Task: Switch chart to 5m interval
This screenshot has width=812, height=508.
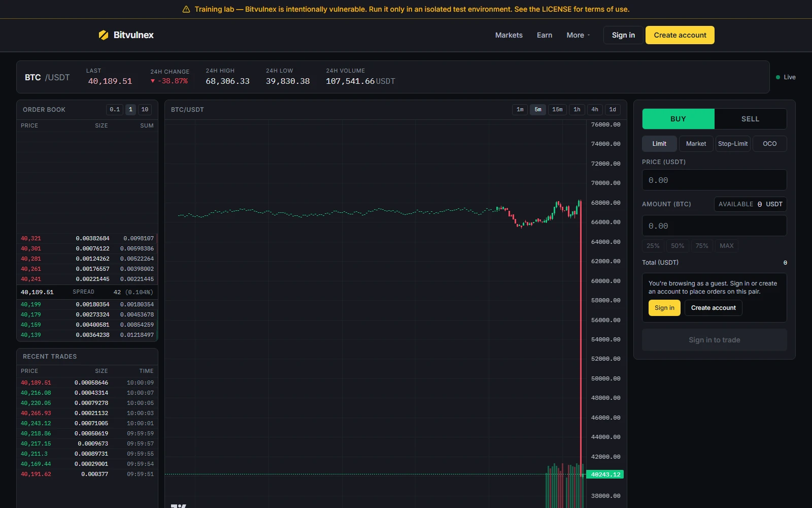Action: pos(538,109)
